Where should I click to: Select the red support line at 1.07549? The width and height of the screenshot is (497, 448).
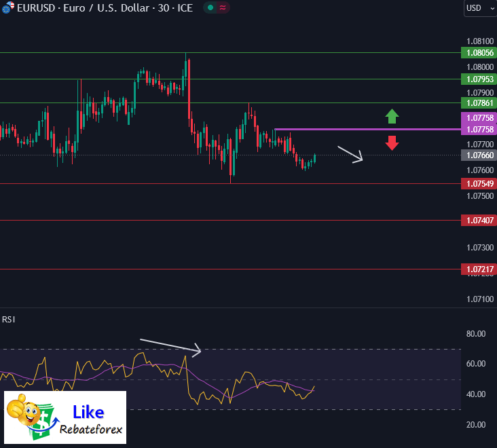tap(230, 184)
